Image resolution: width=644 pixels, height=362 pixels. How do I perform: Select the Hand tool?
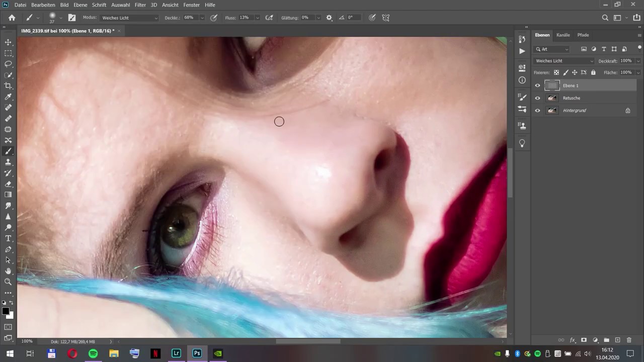(8, 271)
